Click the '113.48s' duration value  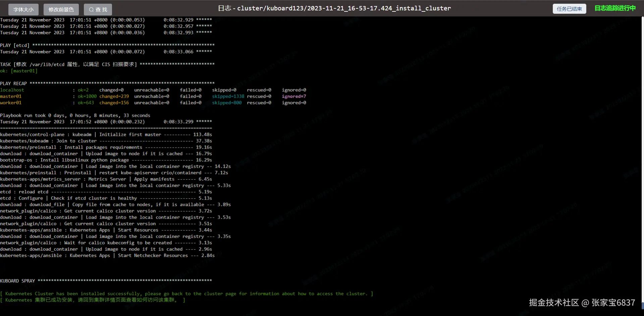203,135
